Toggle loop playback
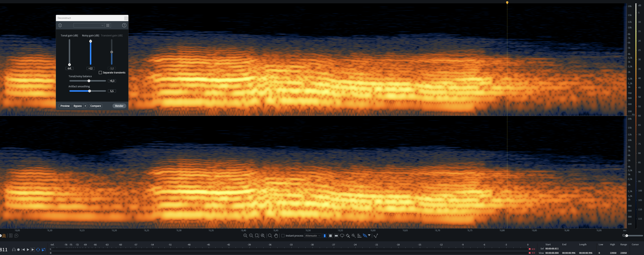The width and height of the screenshot is (644, 255). pyautogui.click(x=38, y=249)
